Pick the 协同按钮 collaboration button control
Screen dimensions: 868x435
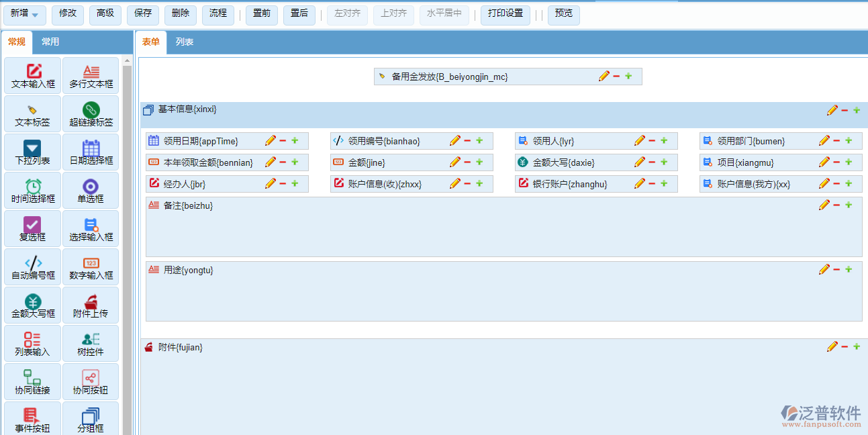[x=91, y=381]
